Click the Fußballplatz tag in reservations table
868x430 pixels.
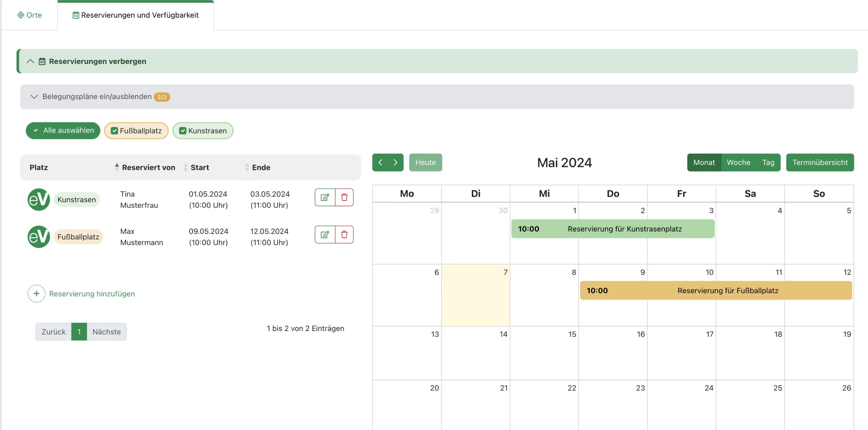[78, 237]
